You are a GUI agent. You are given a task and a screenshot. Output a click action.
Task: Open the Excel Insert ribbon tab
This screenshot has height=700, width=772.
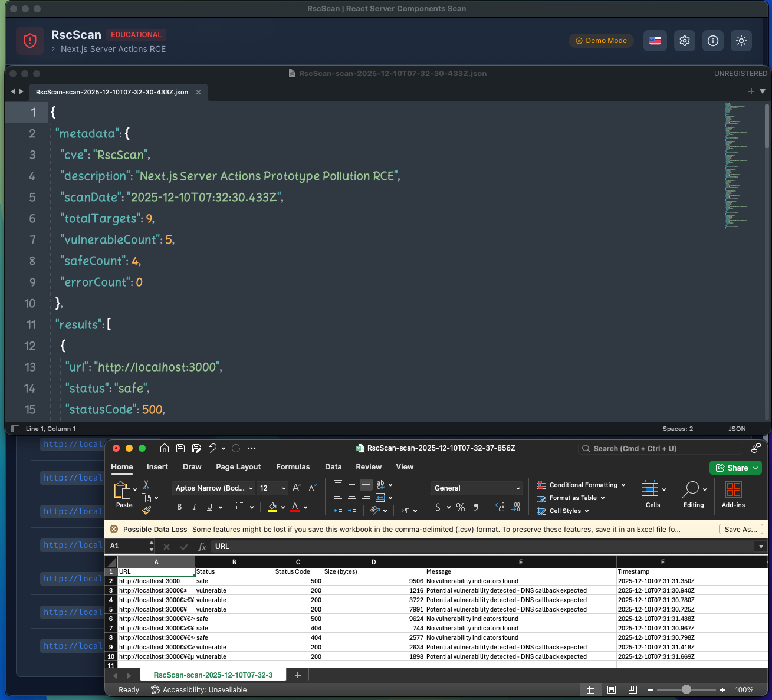tap(157, 466)
